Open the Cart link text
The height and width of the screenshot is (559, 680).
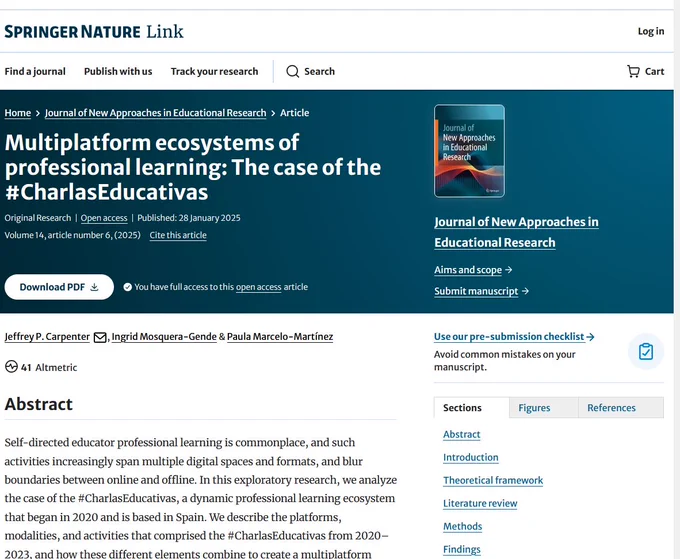tap(654, 71)
